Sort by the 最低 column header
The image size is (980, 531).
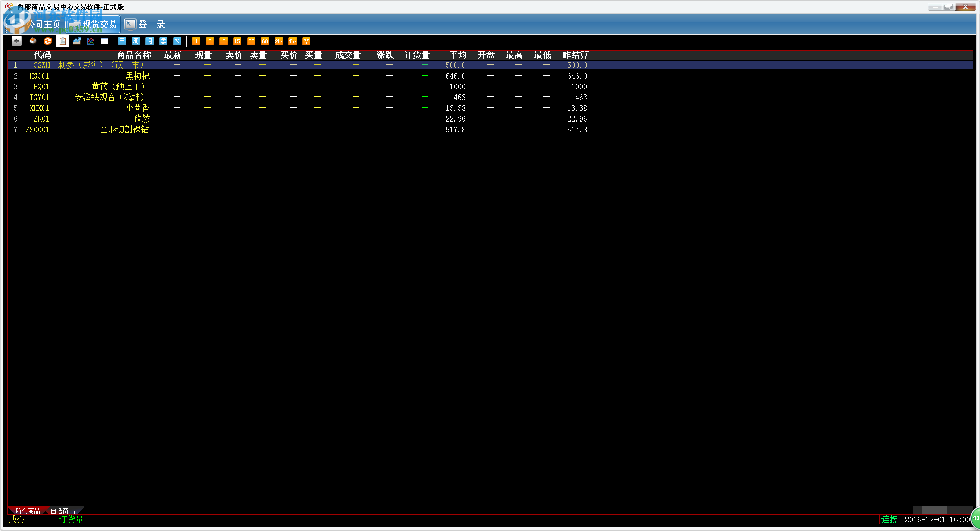click(x=542, y=55)
